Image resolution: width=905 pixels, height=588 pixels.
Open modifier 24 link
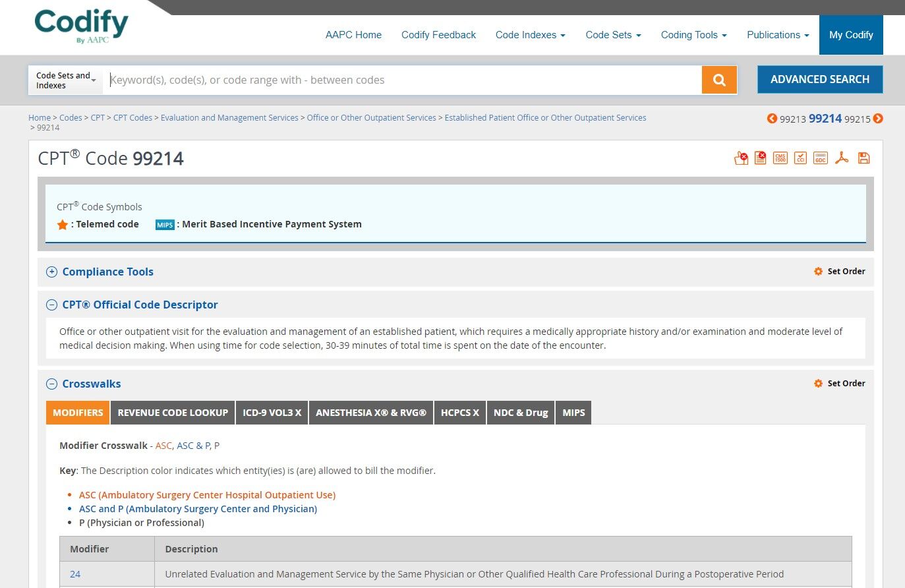[x=75, y=574]
